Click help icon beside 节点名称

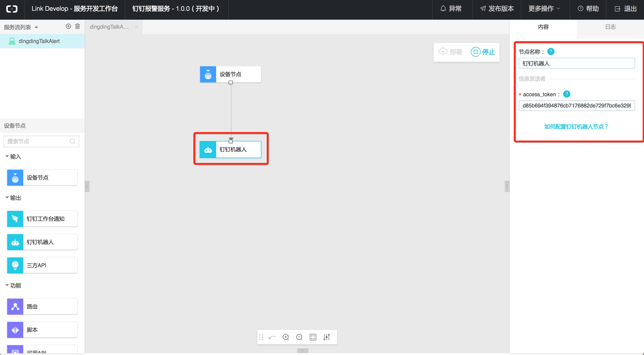pyautogui.click(x=551, y=51)
